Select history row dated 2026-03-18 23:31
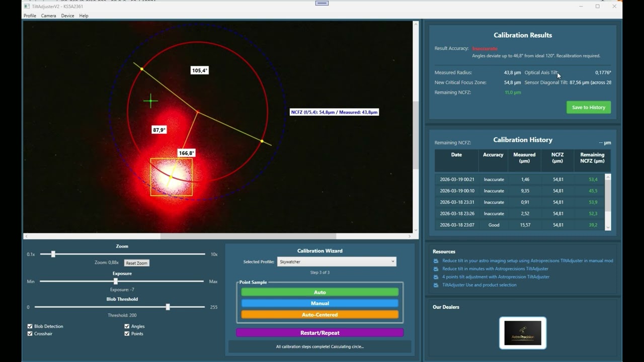This screenshot has height=362, width=644. [520, 202]
